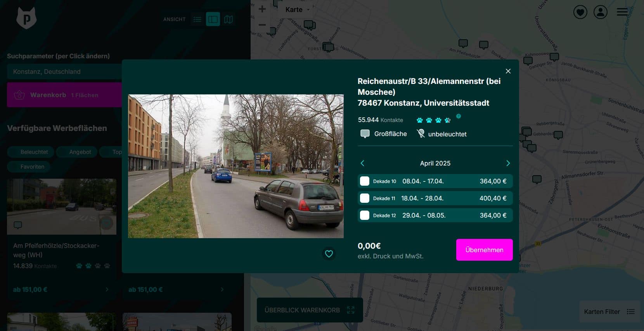Open the Karte map type dropdown
Image resolution: width=644 pixels, height=331 pixels.
point(297,10)
